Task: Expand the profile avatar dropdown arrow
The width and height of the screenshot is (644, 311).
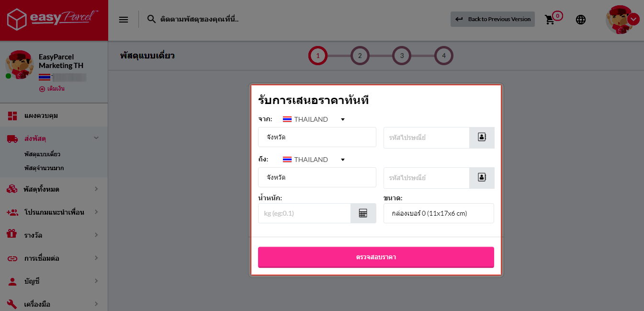Action: tap(633, 19)
